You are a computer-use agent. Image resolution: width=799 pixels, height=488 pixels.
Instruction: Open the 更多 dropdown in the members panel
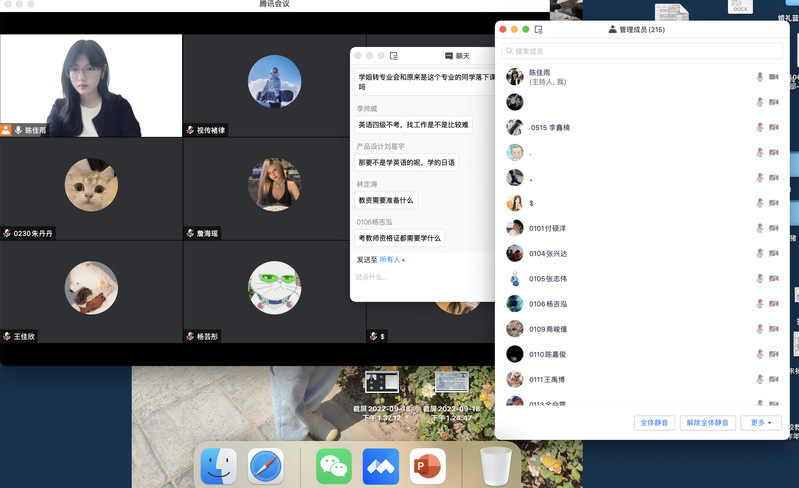(761, 423)
